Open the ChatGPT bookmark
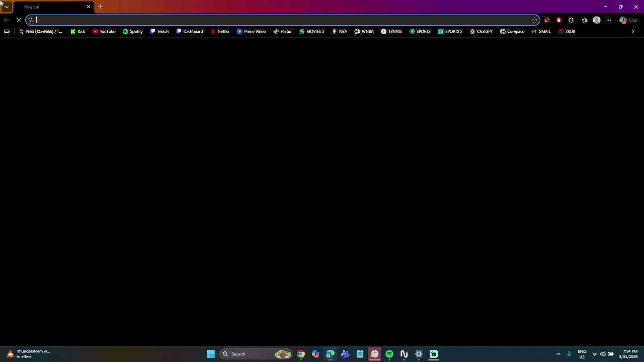 point(481,31)
